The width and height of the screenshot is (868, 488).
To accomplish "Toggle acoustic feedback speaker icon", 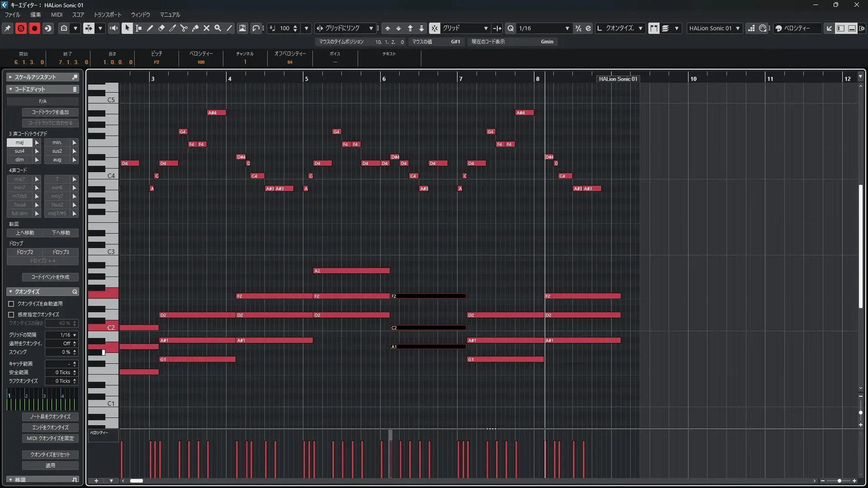I will pyautogui.click(x=113, y=28).
